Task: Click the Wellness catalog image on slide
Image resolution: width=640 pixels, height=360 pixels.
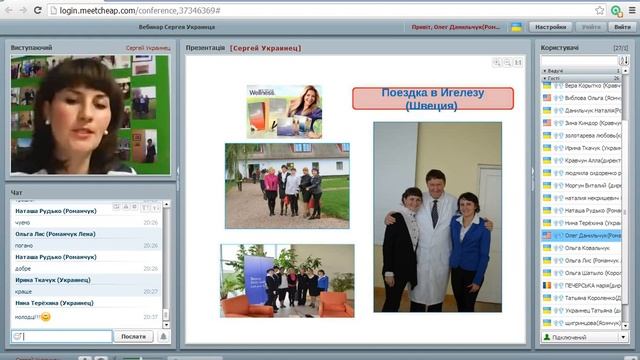Action: (284, 112)
